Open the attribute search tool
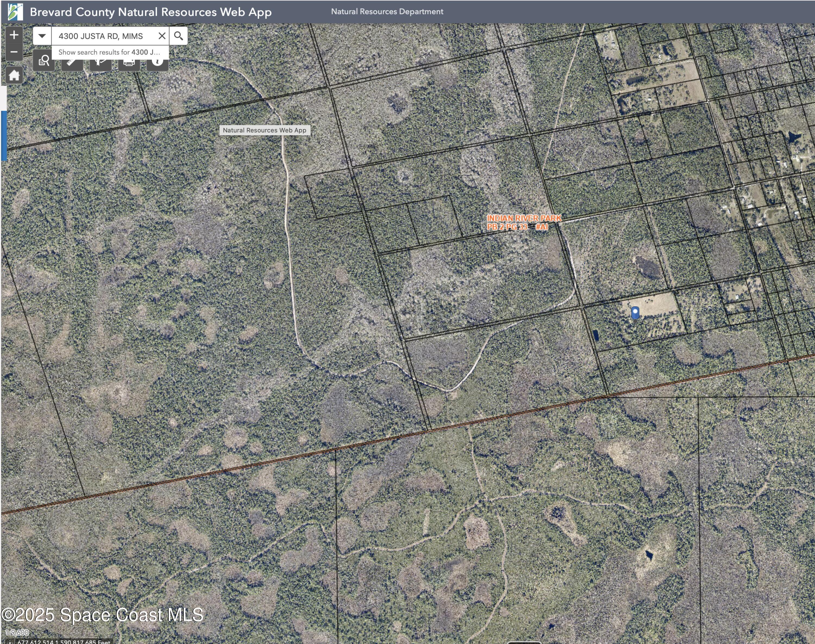 [43, 61]
